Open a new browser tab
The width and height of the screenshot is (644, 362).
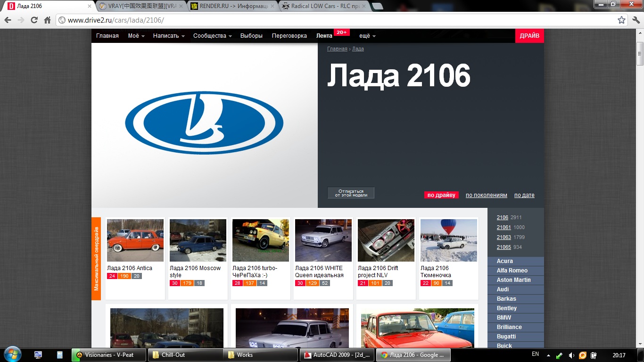coord(377,6)
